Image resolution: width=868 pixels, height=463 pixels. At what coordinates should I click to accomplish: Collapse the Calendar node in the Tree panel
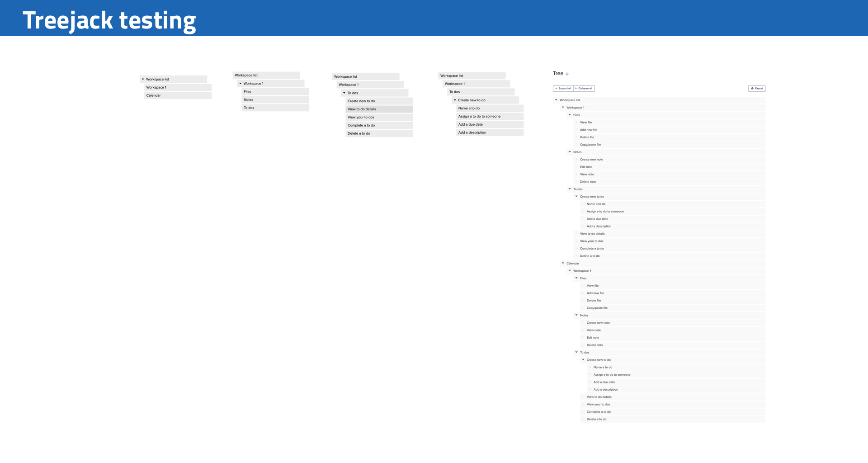click(x=563, y=263)
